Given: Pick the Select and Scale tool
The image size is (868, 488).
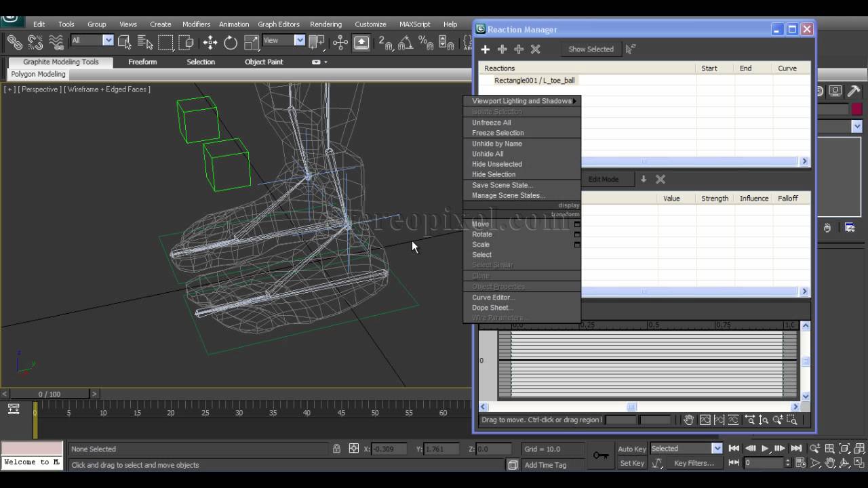Looking at the screenshot, I should click(x=252, y=42).
